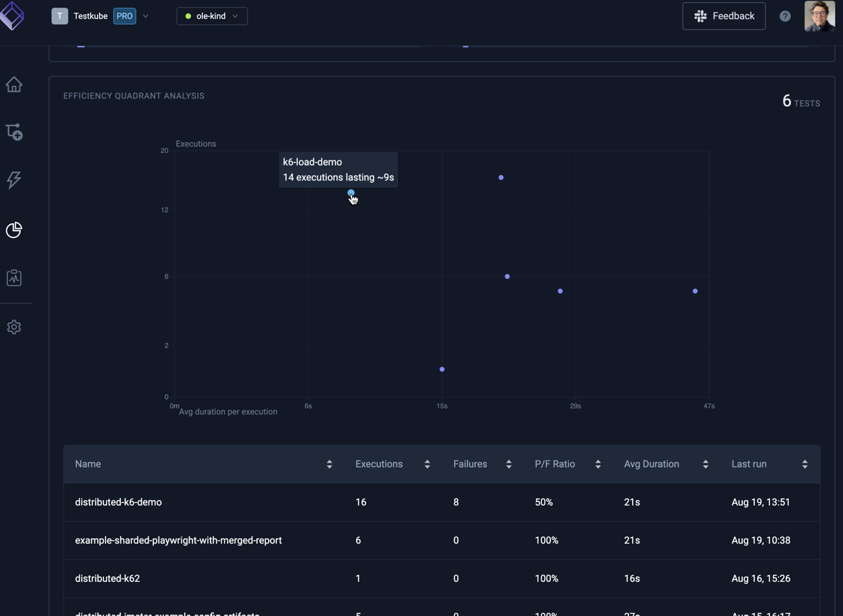Open status monitoring via the clipboard icon
This screenshot has height=616, width=843.
14,277
